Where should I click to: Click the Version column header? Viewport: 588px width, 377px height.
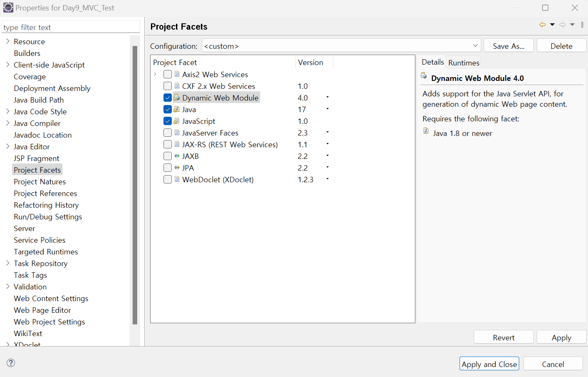tap(314, 62)
